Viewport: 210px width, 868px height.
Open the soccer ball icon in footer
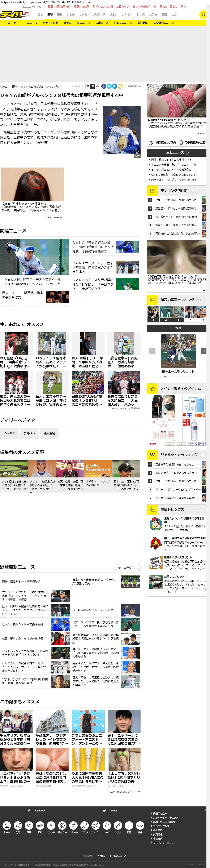62,825
